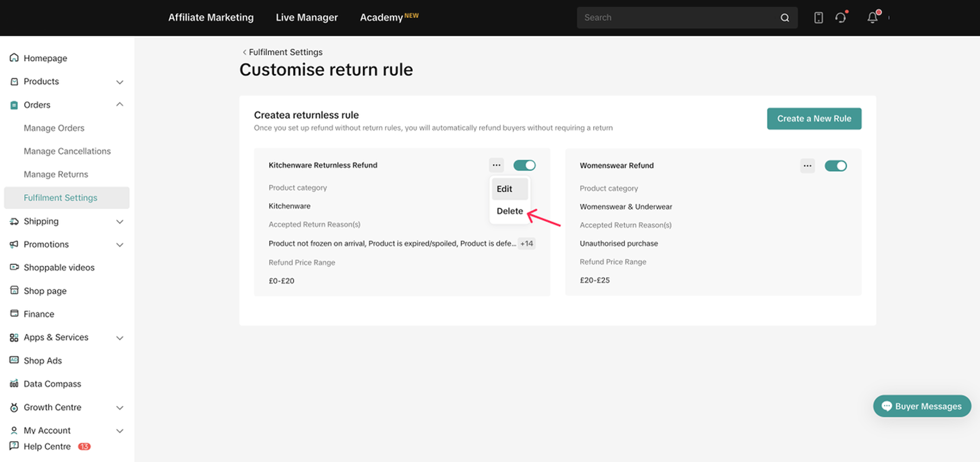Click the Create a New Rule button

point(814,119)
